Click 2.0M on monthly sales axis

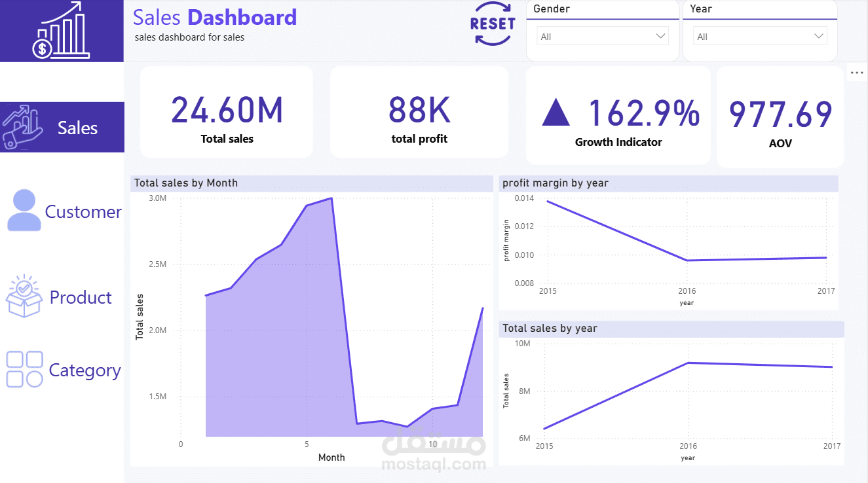coord(158,330)
